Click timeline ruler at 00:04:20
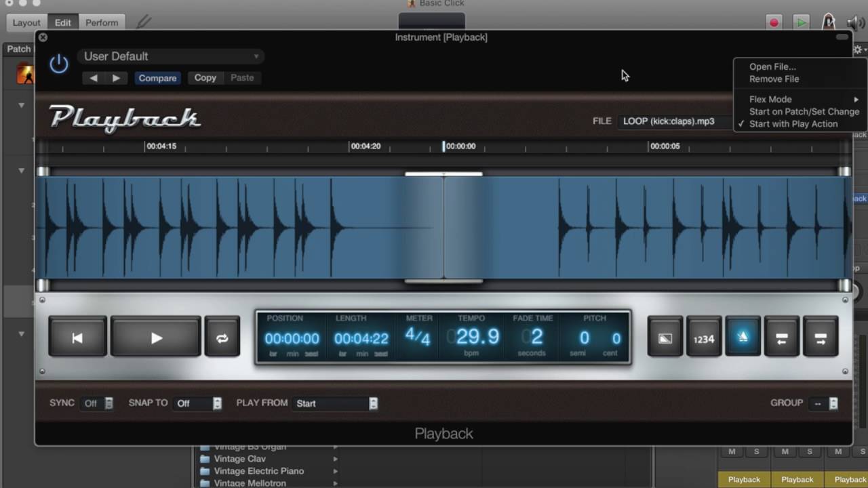This screenshot has height=488, width=868. point(366,146)
